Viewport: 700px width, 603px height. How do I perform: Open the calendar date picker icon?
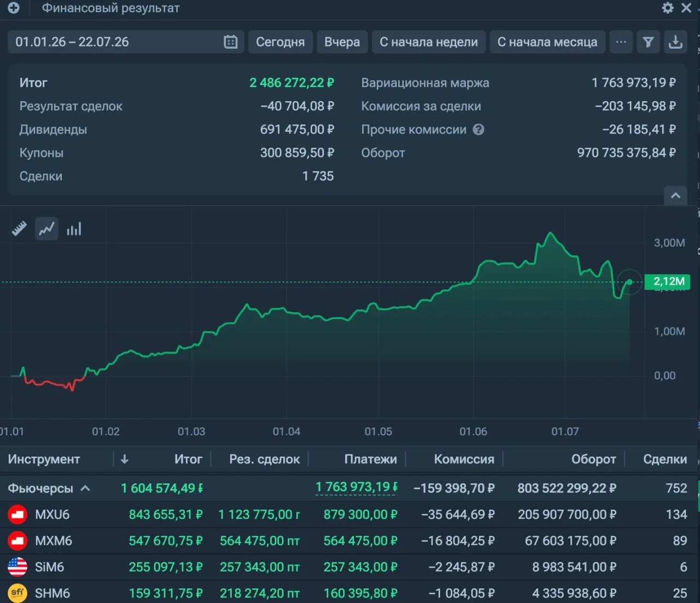pos(231,42)
